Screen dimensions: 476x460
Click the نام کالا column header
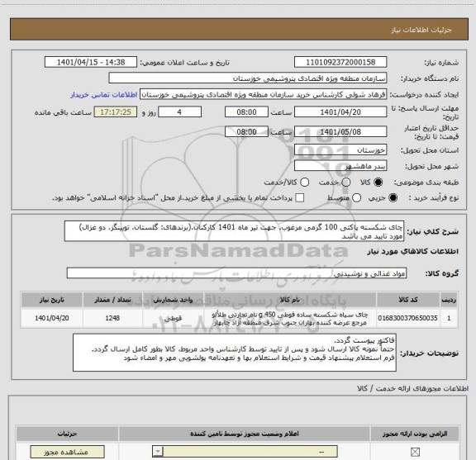click(289, 300)
